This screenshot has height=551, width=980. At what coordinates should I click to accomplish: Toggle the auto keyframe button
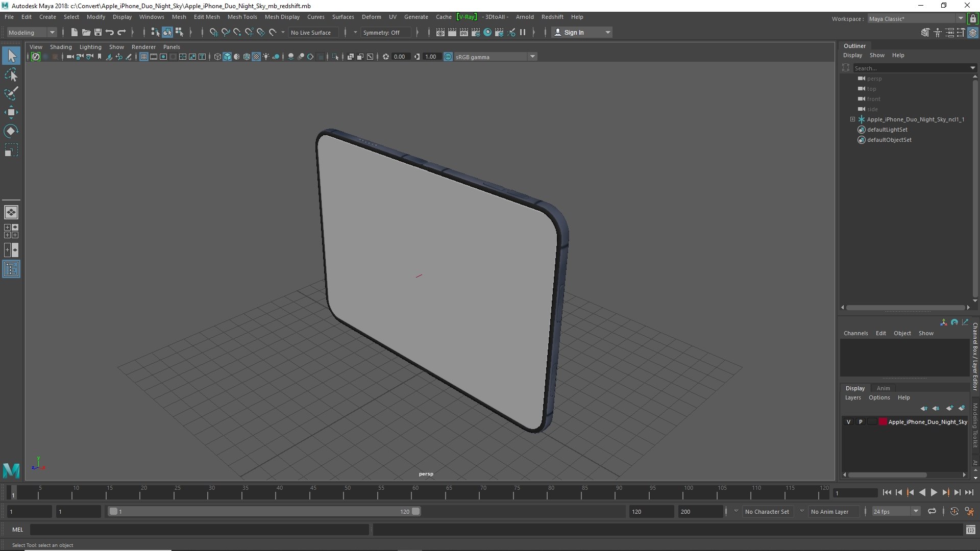[954, 511]
